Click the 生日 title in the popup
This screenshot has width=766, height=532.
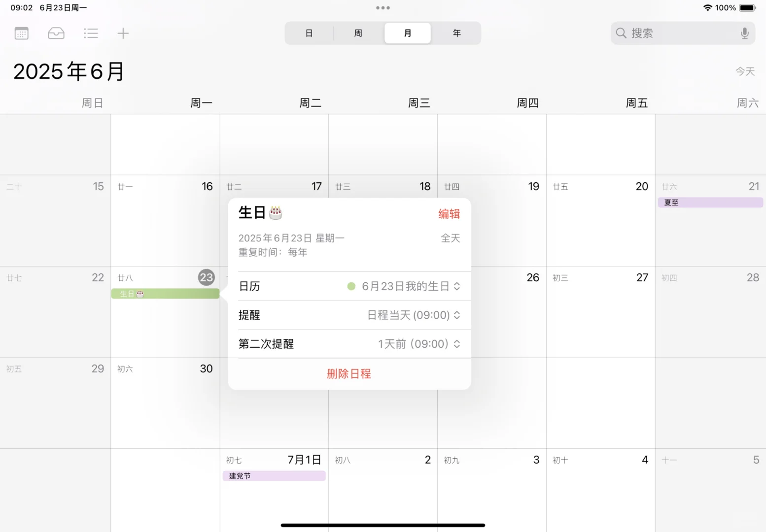pyautogui.click(x=260, y=213)
